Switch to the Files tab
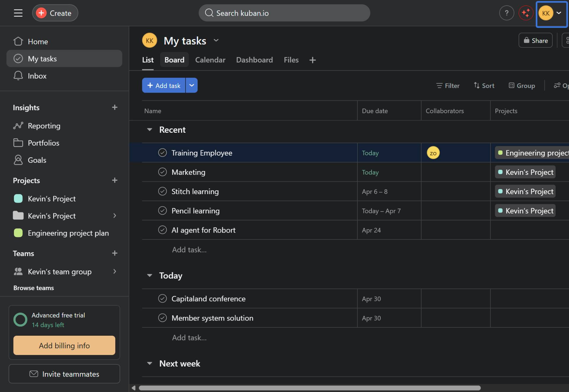Image resolution: width=569 pixels, height=392 pixels. tap(291, 60)
